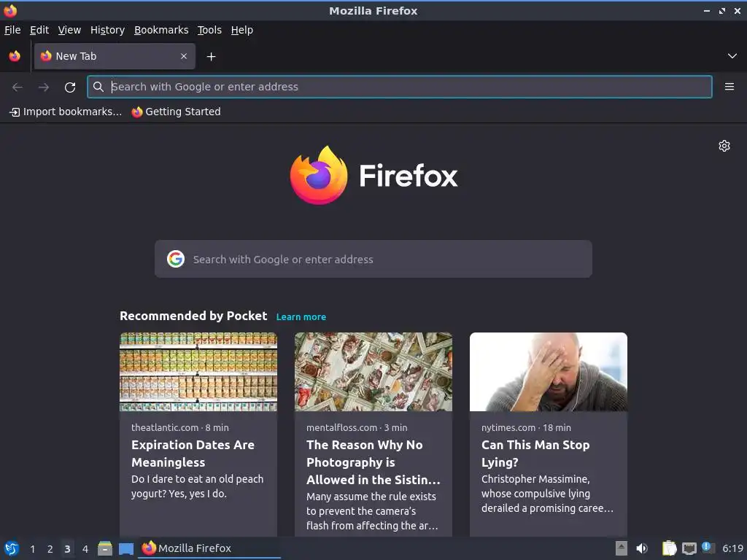Image resolution: width=747 pixels, height=560 pixels.
Task: Click the Firefox logo on page
Action: pyautogui.click(x=373, y=175)
